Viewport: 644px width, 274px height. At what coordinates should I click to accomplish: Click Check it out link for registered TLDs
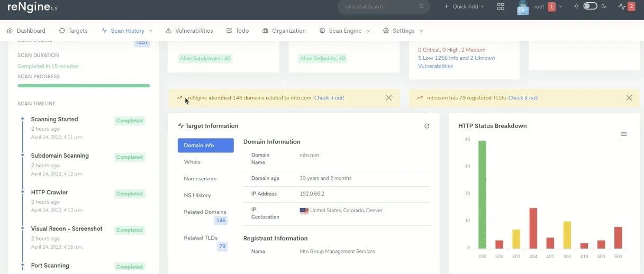click(523, 98)
